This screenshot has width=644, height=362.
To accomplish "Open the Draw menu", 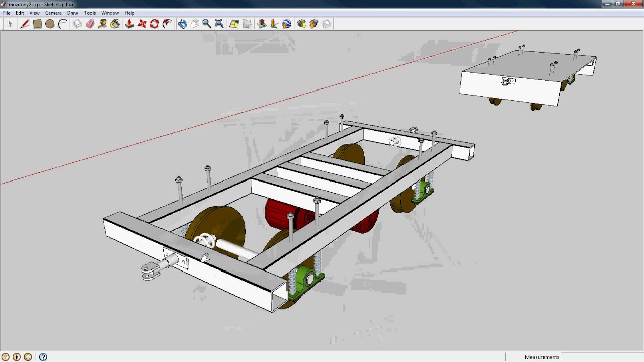I will pos(72,13).
